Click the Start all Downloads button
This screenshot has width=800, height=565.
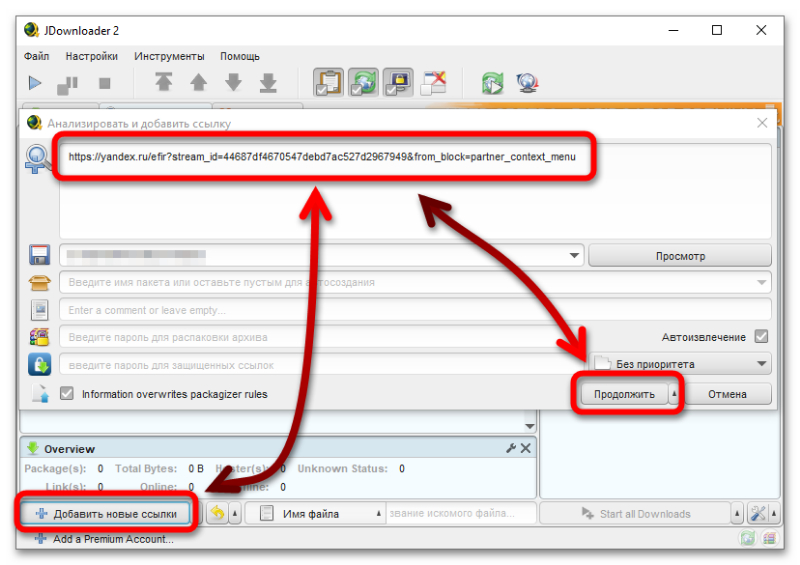636,513
